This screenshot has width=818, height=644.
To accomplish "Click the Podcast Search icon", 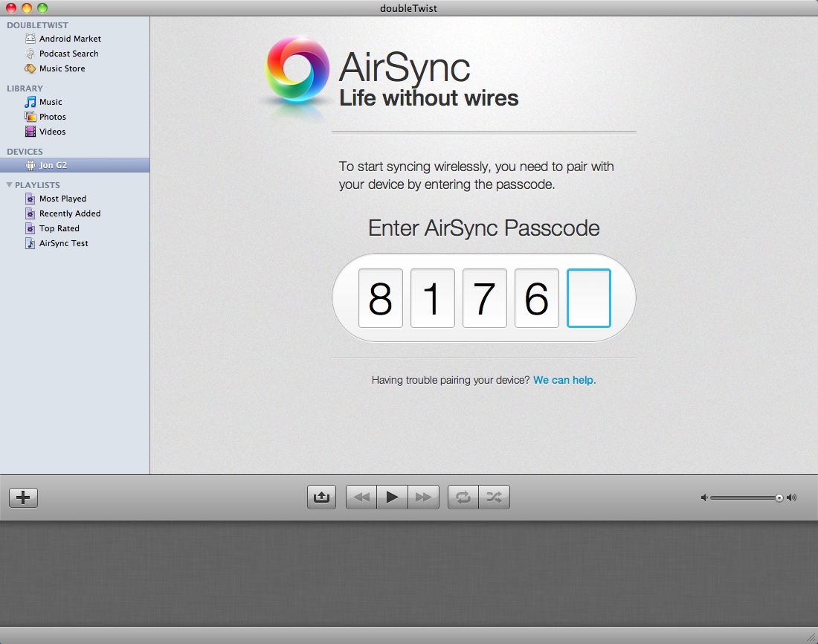I will [x=30, y=54].
